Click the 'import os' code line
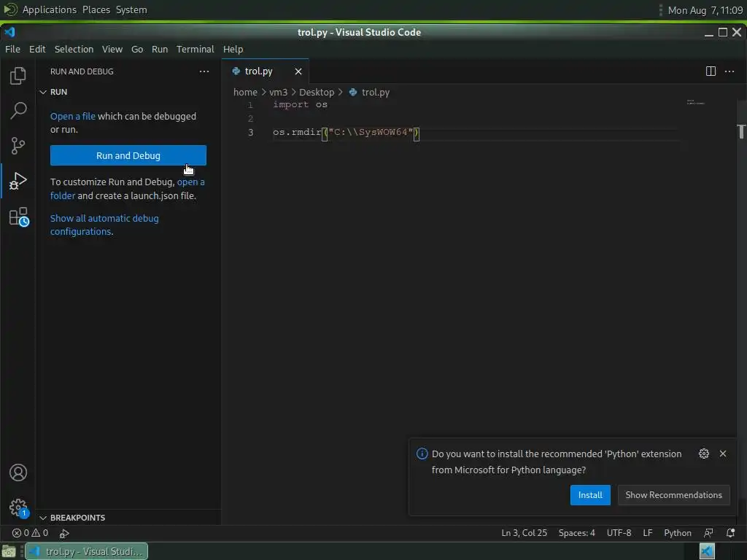Viewport: 747px width, 560px height. [x=300, y=105]
